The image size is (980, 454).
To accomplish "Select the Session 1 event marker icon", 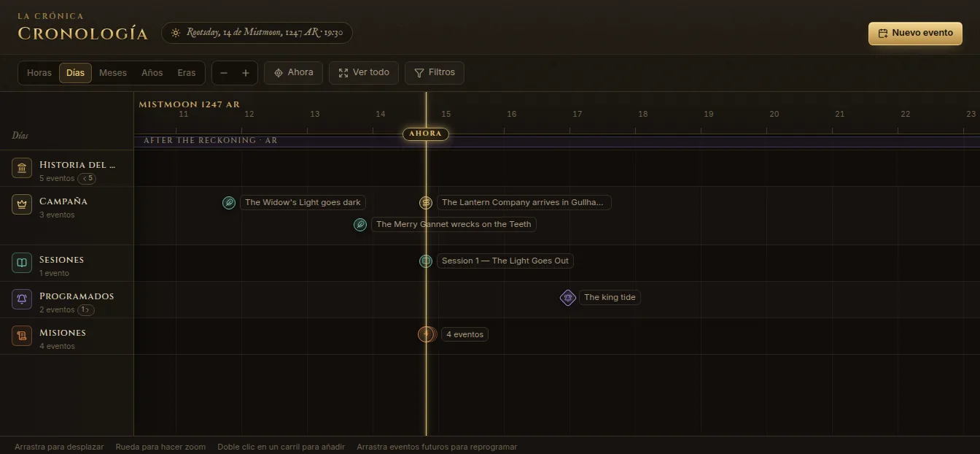I will coord(426,261).
